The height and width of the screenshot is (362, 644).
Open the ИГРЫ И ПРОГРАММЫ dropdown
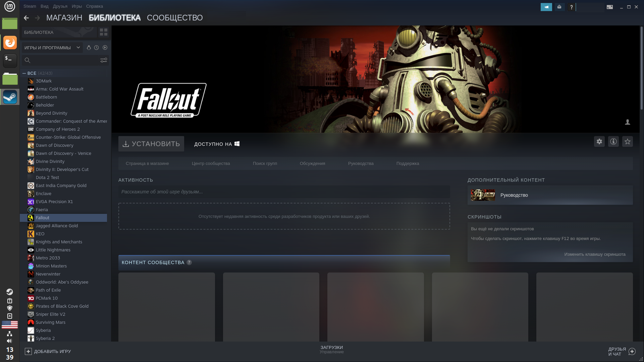pos(52,48)
